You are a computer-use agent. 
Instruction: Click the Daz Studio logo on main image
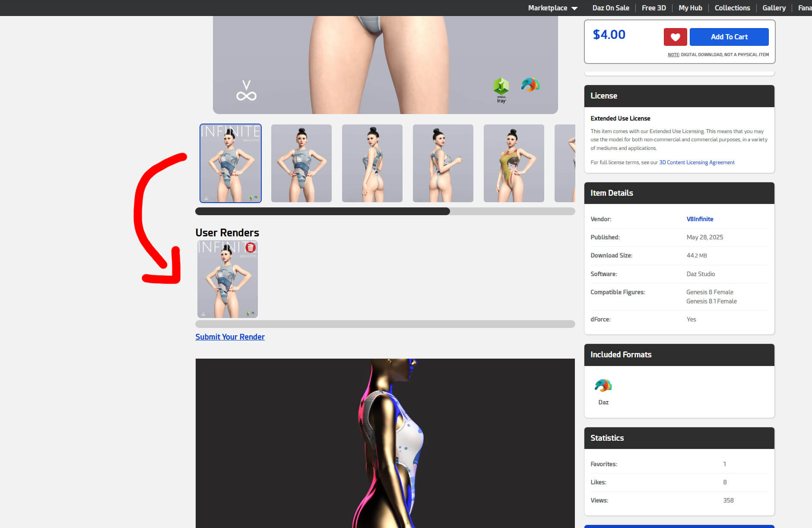[x=530, y=84]
